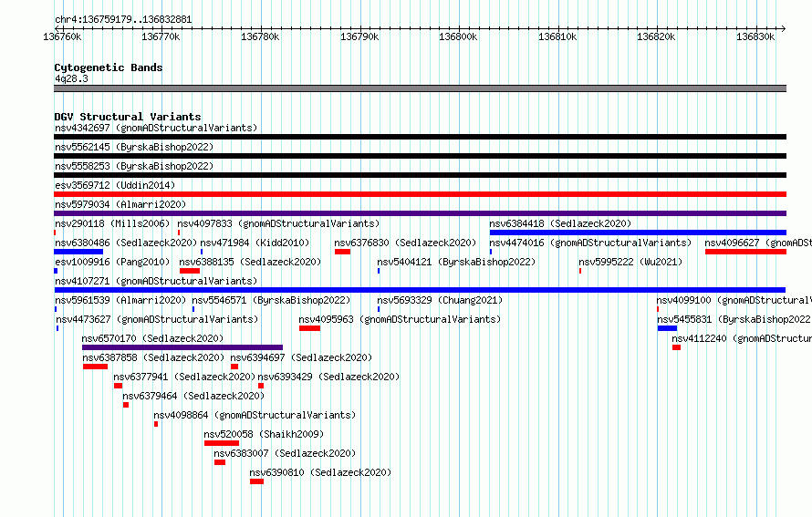The height and width of the screenshot is (517, 812).
Task: Click the nsv4112240 variant label
Action: tap(742, 338)
